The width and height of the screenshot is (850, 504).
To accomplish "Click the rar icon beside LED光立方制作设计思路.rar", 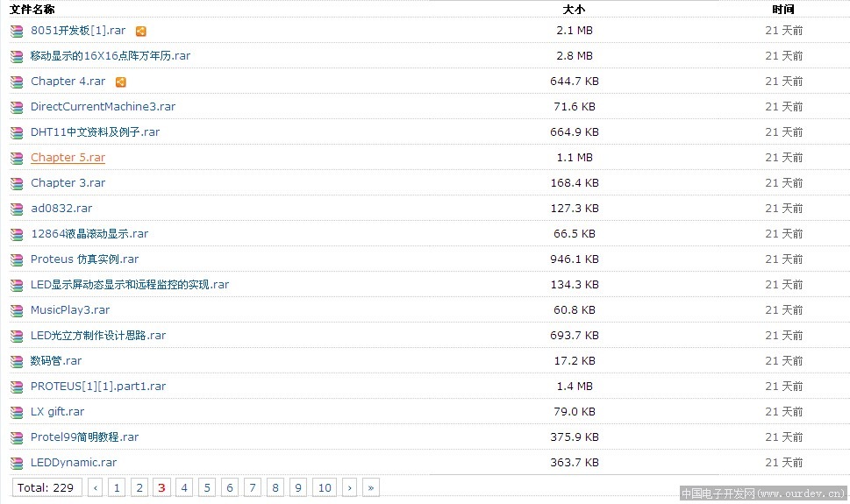I will pos(17,337).
